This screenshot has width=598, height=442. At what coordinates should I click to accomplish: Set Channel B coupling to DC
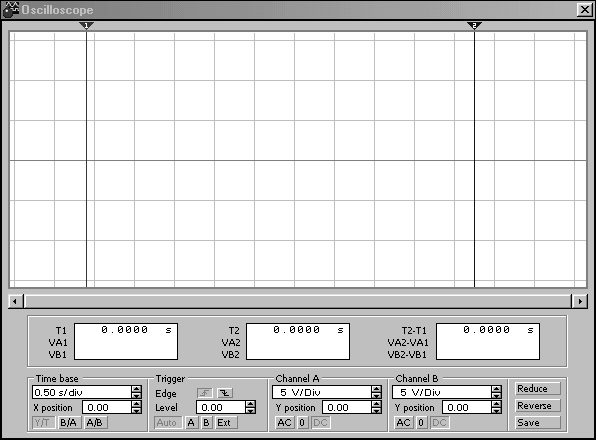click(x=440, y=423)
